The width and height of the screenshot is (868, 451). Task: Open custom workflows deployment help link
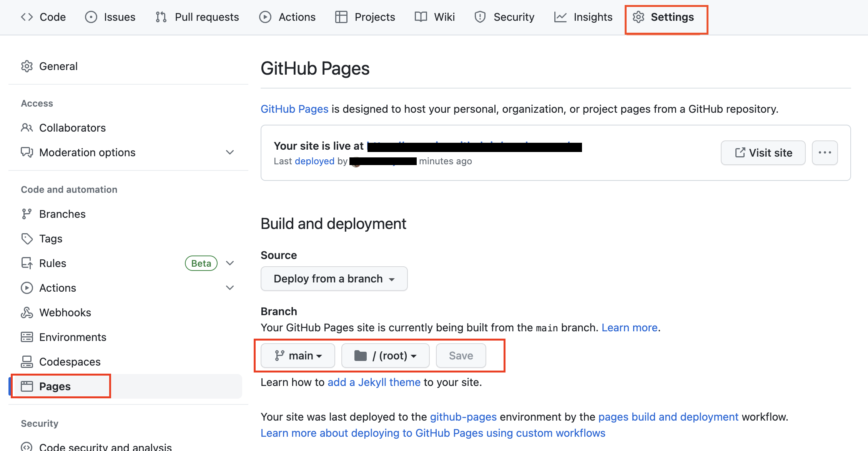pos(433,433)
